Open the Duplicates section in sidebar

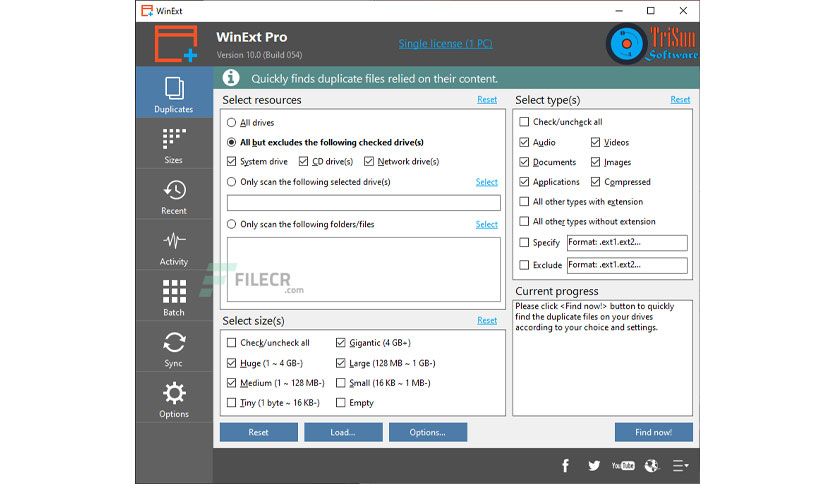point(174,93)
